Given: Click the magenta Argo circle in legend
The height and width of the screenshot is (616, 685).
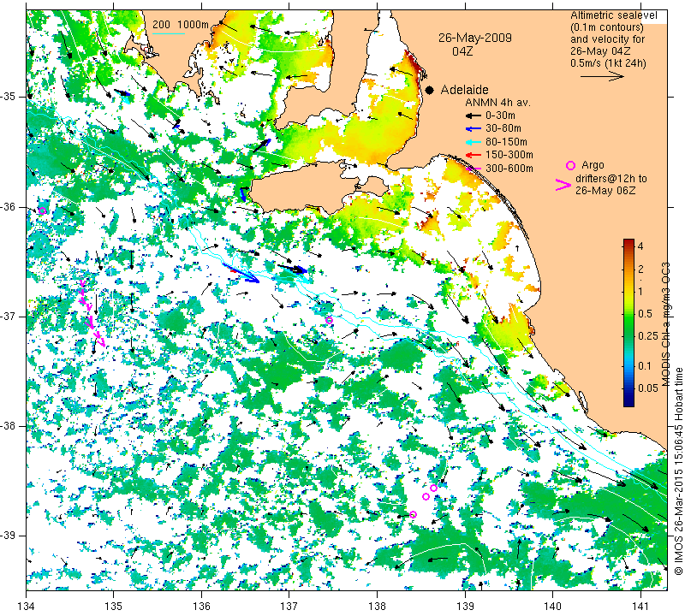Looking at the screenshot, I should (571, 165).
